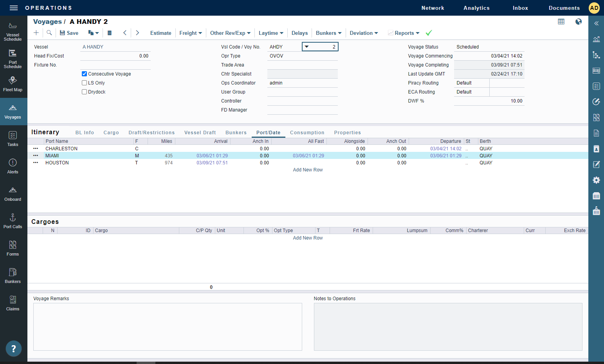The image size is (604, 364).
Task: Expand the Freight dropdown menu
Action: tap(191, 33)
